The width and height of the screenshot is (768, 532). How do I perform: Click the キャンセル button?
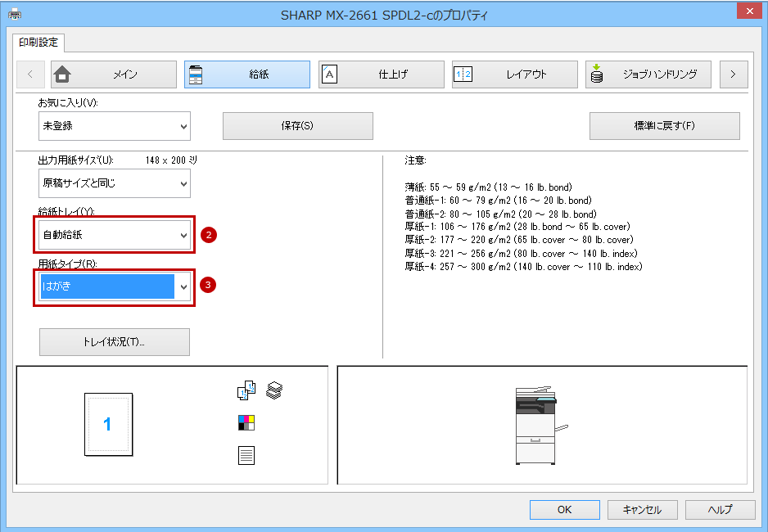(x=643, y=510)
